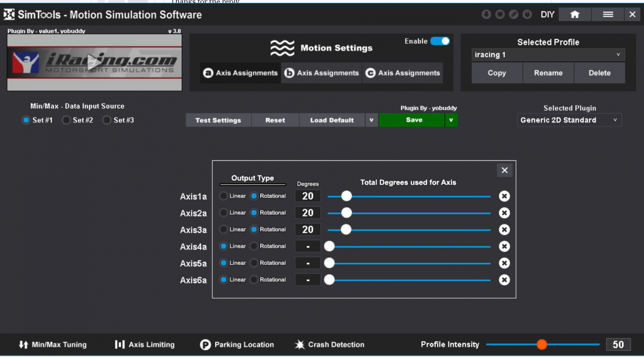Open Axis Limiting from bottom bar

click(x=145, y=345)
